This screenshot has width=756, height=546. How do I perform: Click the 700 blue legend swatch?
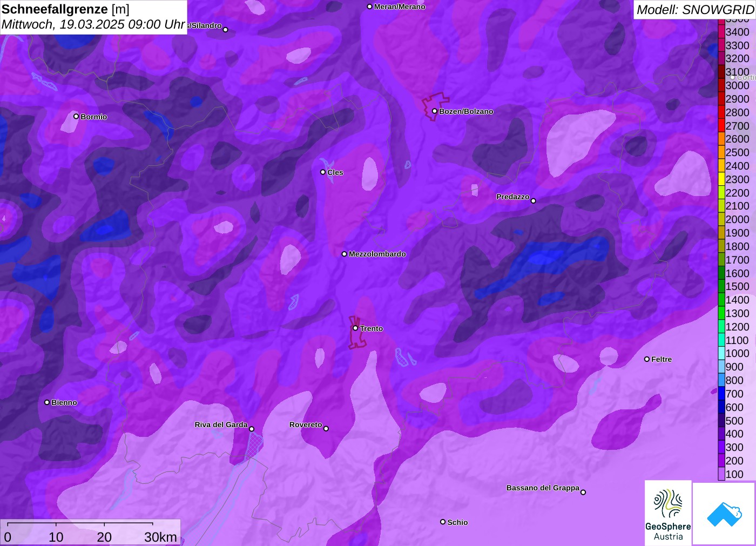(x=721, y=393)
